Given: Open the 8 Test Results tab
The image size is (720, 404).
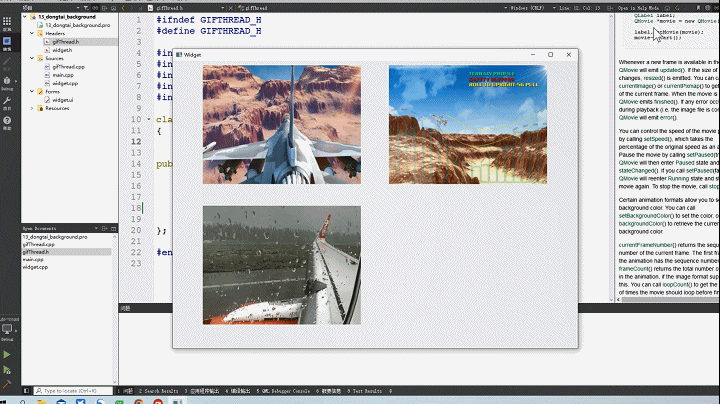Looking at the screenshot, I should point(365,391).
